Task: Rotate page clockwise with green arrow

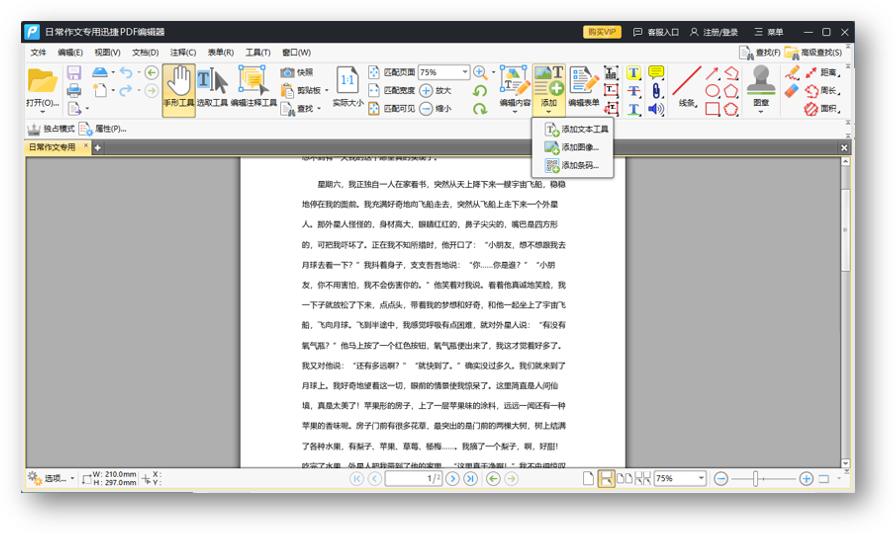Action: (480, 108)
